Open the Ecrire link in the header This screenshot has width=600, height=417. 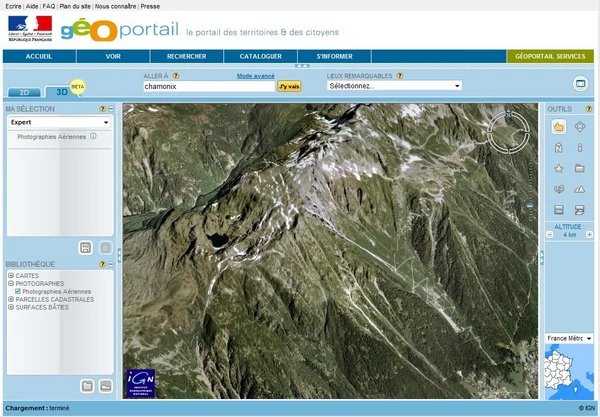(13, 6)
